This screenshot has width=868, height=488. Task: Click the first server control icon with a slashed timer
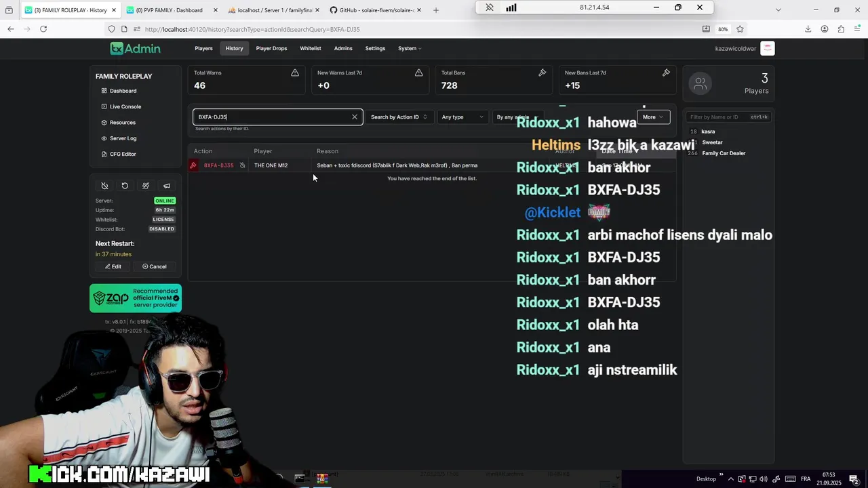104,186
